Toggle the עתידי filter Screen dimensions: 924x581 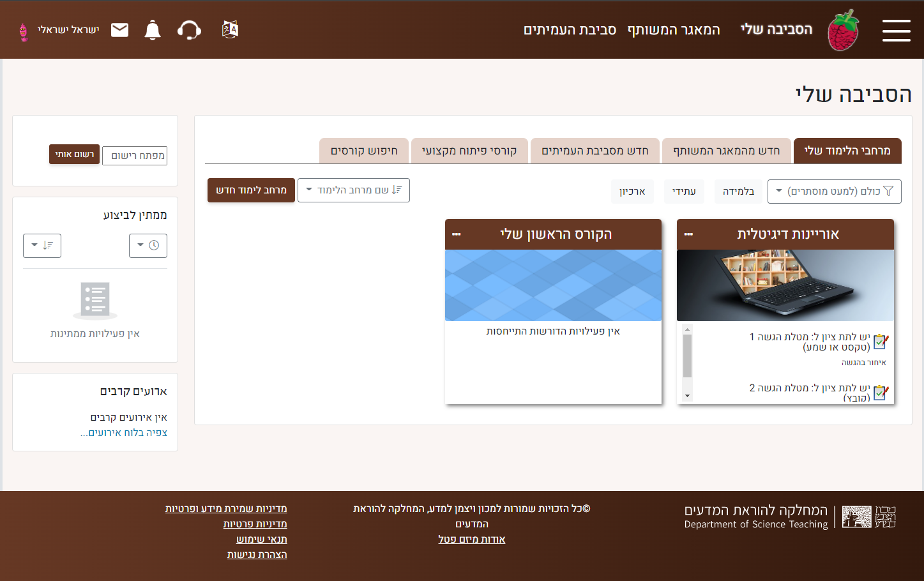click(x=684, y=192)
